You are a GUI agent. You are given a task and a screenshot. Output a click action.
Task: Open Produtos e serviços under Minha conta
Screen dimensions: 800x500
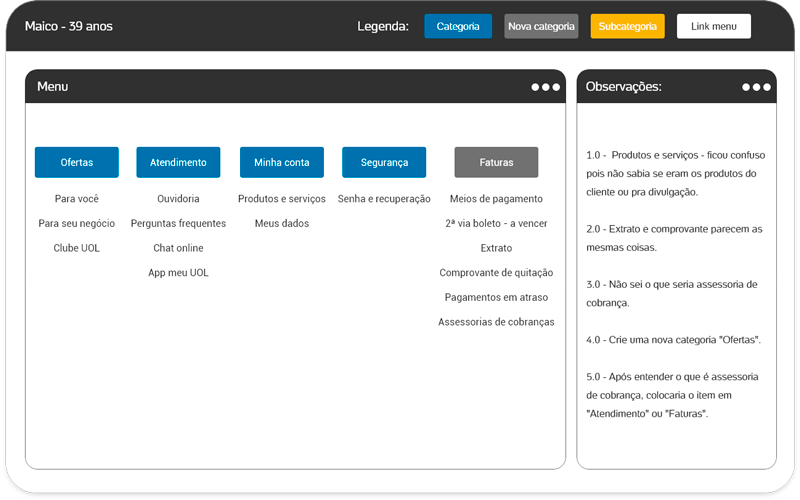(x=282, y=199)
